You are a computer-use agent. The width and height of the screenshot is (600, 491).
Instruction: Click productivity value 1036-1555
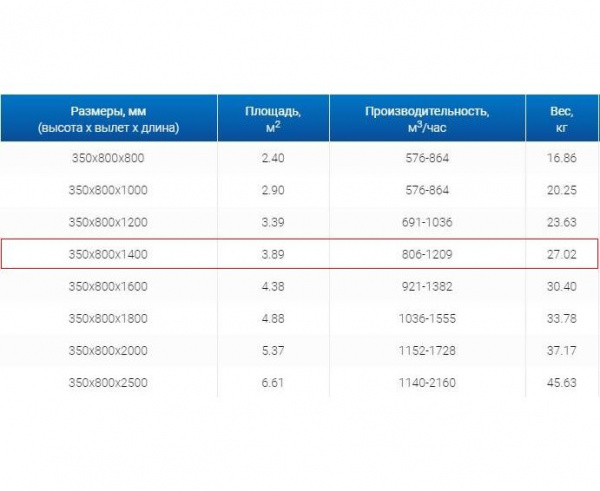[427, 319]
